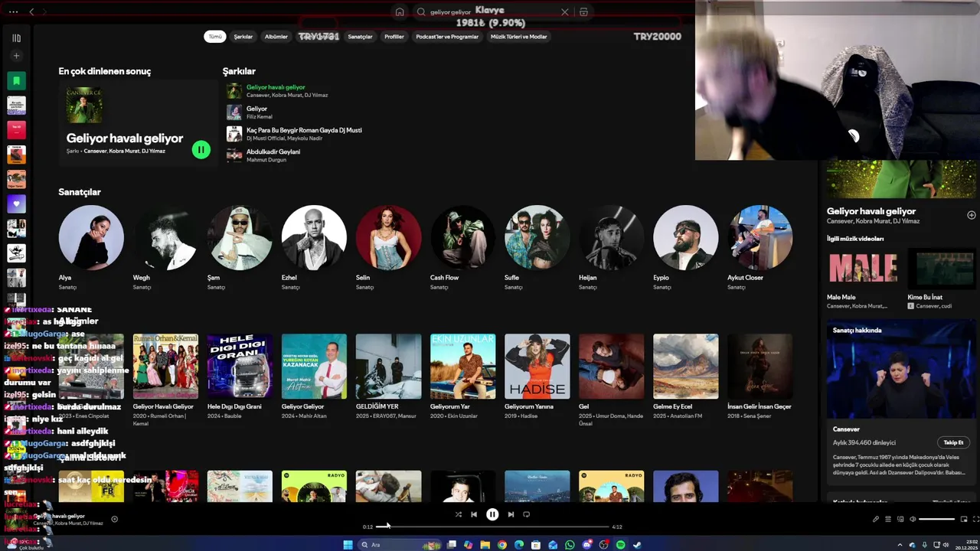Go back with the left arrow

click(x=31, y=12)
